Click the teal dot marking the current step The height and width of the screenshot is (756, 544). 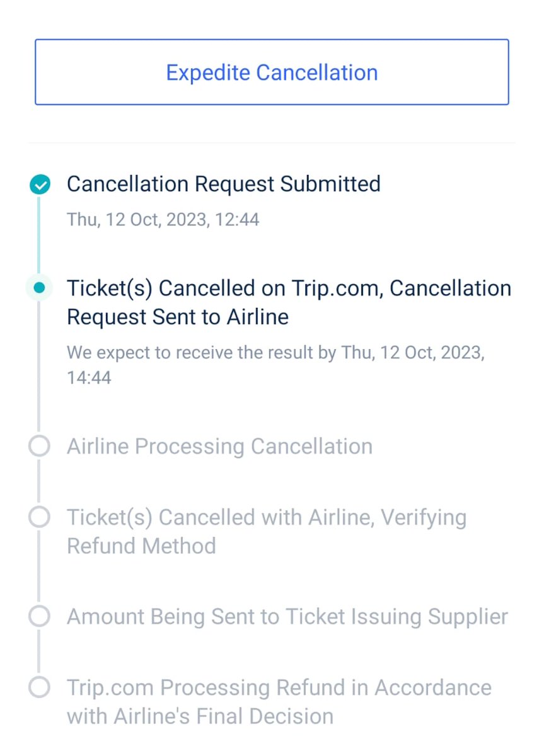point(39,288)
